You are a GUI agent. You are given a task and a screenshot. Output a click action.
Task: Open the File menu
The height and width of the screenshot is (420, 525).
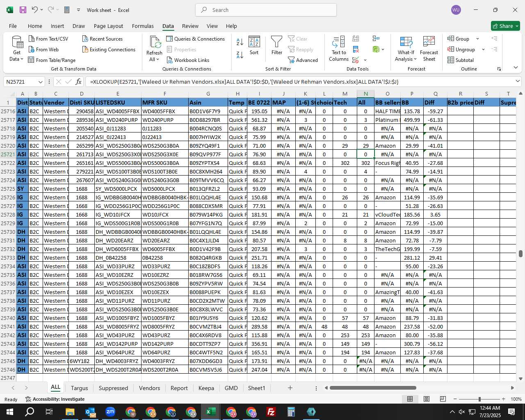click(13, 26)
